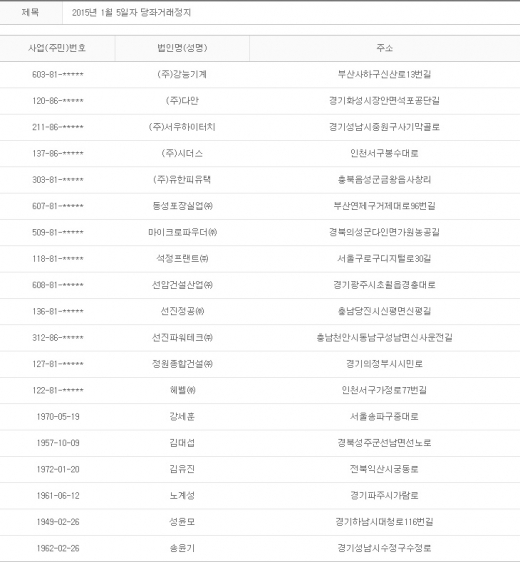Screen dimensions: 520x562
Task: Click the name 성윤모
Action: [182, 522]
